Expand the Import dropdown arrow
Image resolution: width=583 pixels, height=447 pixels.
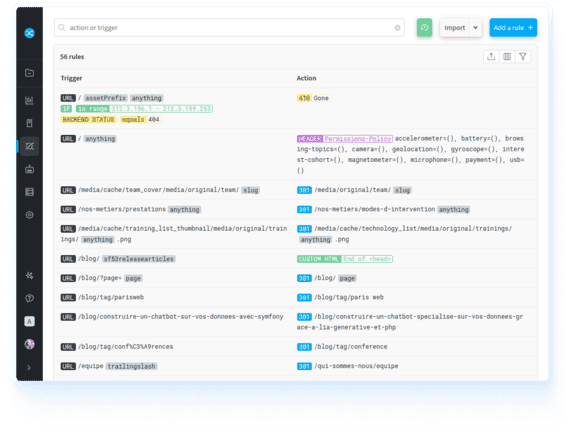point(476,28)
